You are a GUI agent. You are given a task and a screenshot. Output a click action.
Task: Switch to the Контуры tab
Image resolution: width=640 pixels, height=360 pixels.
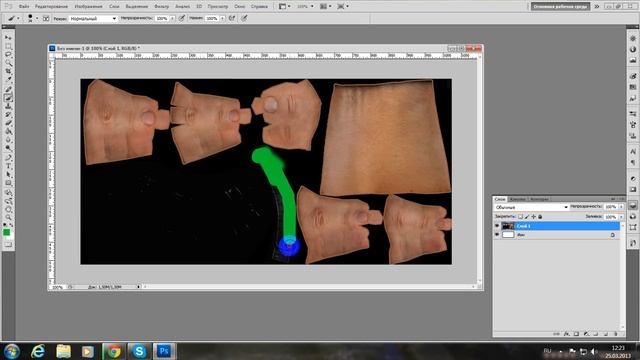tap(539, 199)
